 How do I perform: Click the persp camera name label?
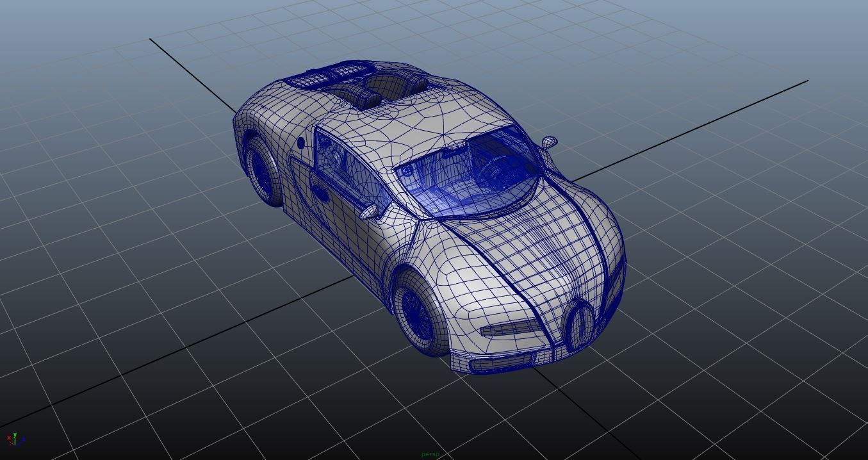(430, 454)
